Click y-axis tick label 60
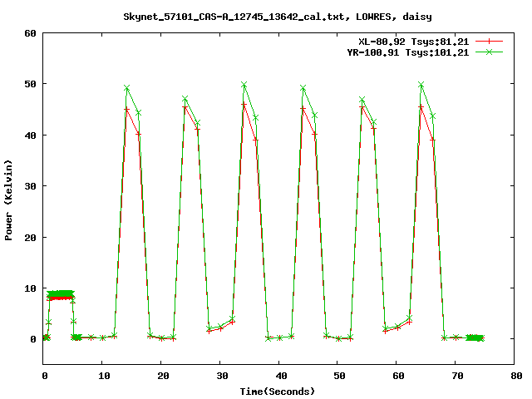Screen dimensions: 532x399 (x=30, y=33)
